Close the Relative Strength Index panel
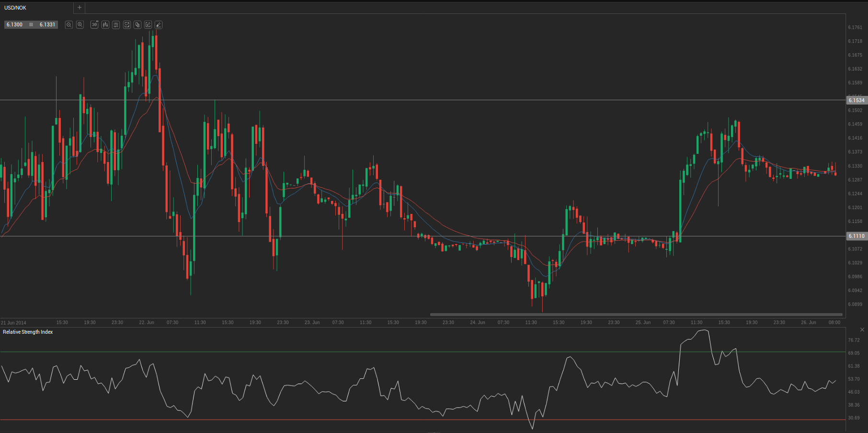 [862, 330]
